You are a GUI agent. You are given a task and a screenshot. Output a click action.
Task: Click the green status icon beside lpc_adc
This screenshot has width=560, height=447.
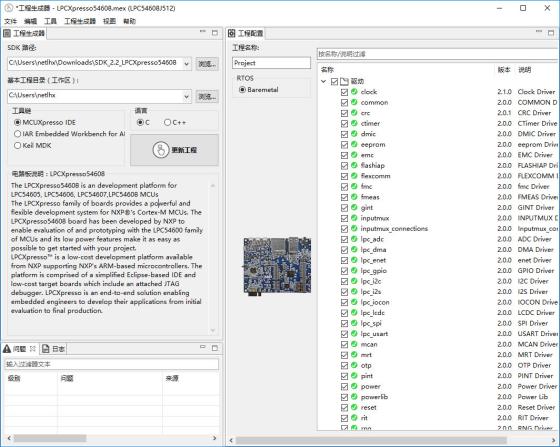(354, 239)
